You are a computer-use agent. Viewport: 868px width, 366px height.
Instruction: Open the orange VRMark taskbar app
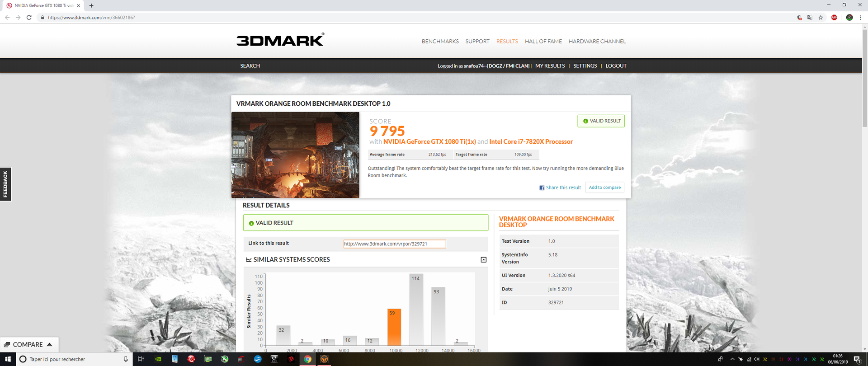pos(324,359)
